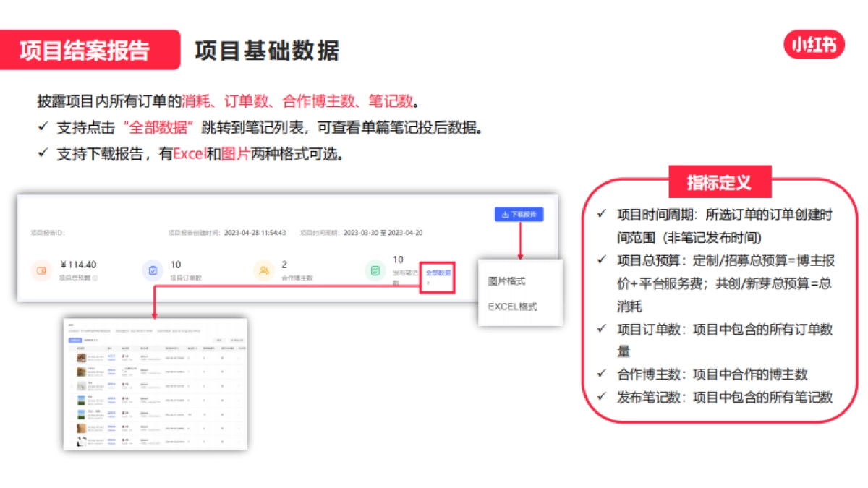This screenshot has height=488, width=868.
Task: 勾选笔记列表表头的全选框
Action: (70, 348)
